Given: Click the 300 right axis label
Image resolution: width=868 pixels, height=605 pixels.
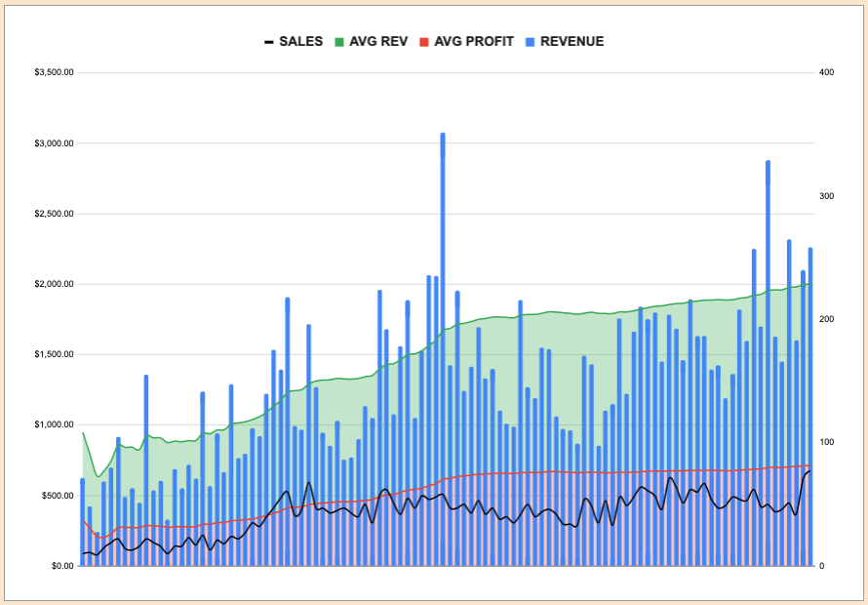Looking at the screenshot, I should click(x=826, y=196).
